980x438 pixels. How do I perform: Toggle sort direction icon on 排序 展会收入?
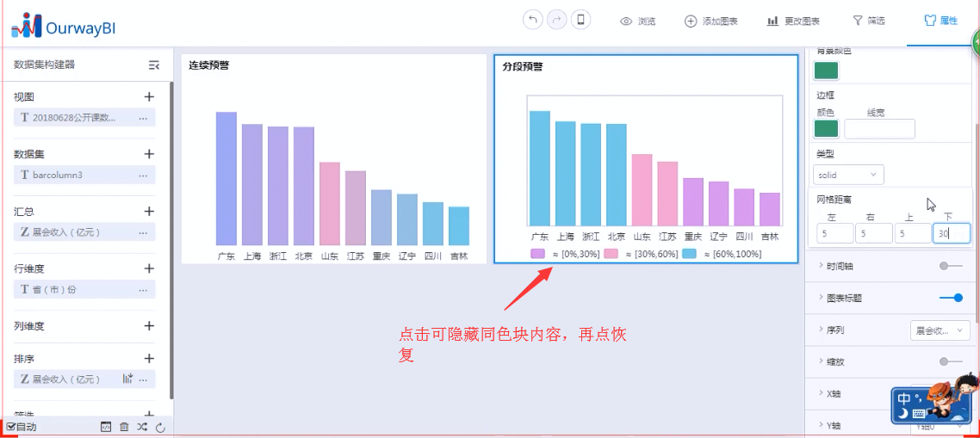(127, 379)
